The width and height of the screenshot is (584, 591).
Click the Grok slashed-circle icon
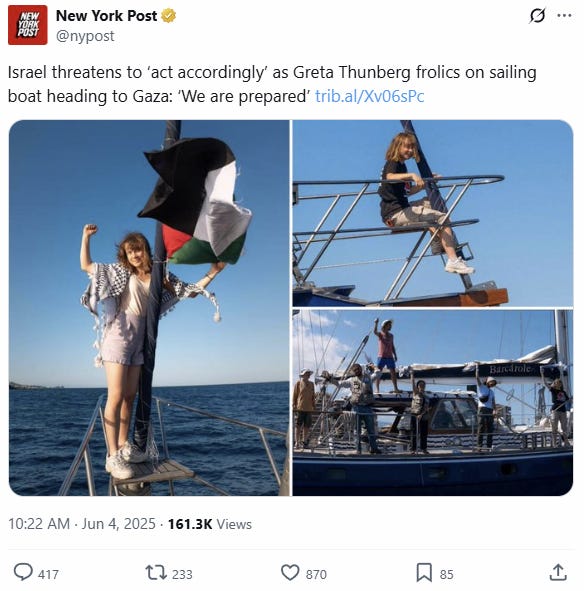tap(537, 15)
